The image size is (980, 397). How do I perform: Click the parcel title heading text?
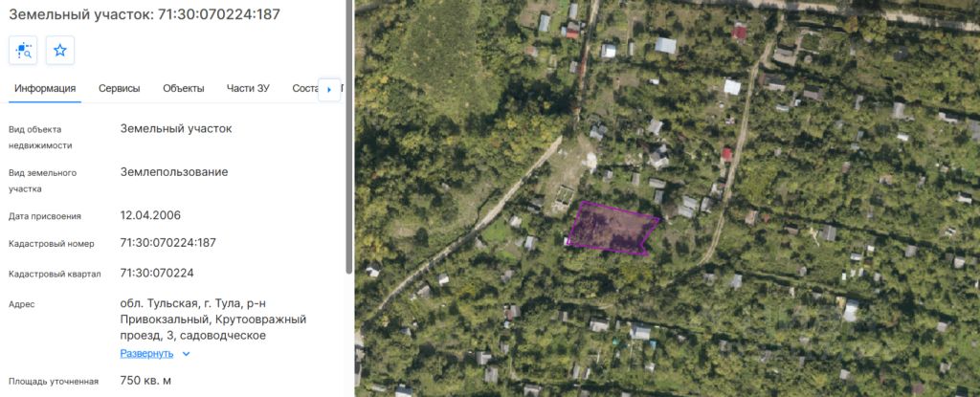click(x=145, y=14)
